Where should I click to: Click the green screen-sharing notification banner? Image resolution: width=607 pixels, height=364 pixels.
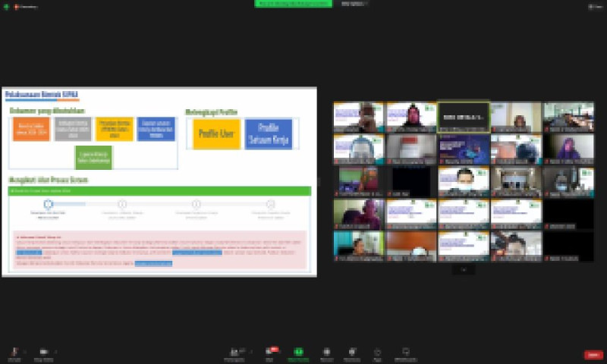pyautogui.click(x=294, y=4)
